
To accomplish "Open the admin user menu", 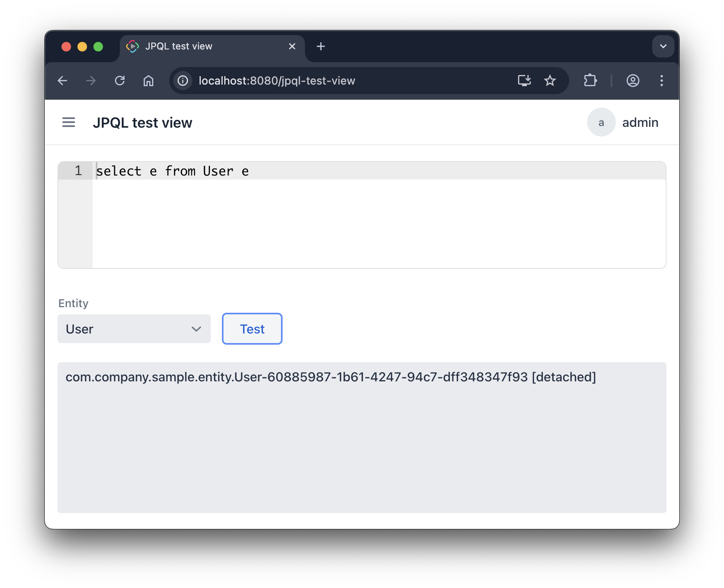I will (640, 122).
